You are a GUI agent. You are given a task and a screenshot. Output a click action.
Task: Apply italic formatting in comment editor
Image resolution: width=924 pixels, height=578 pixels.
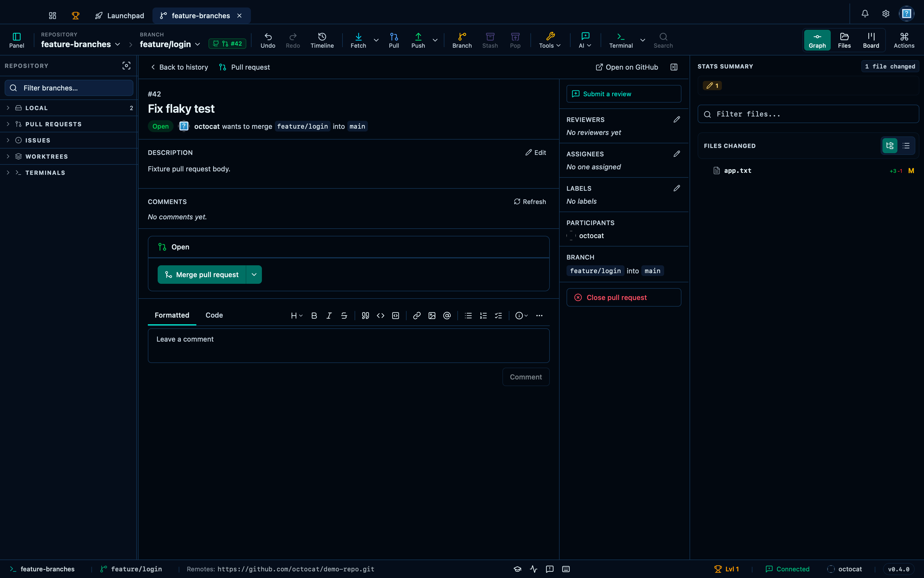pos(329,315)
